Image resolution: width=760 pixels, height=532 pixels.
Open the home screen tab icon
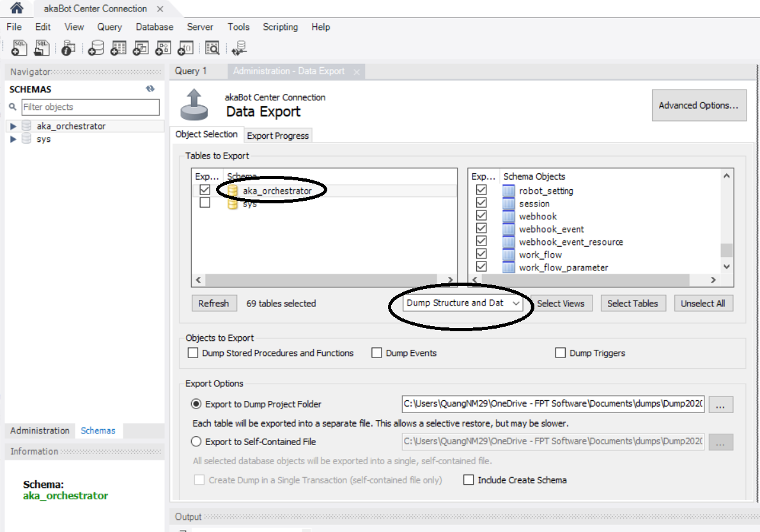tap(17, 8)
